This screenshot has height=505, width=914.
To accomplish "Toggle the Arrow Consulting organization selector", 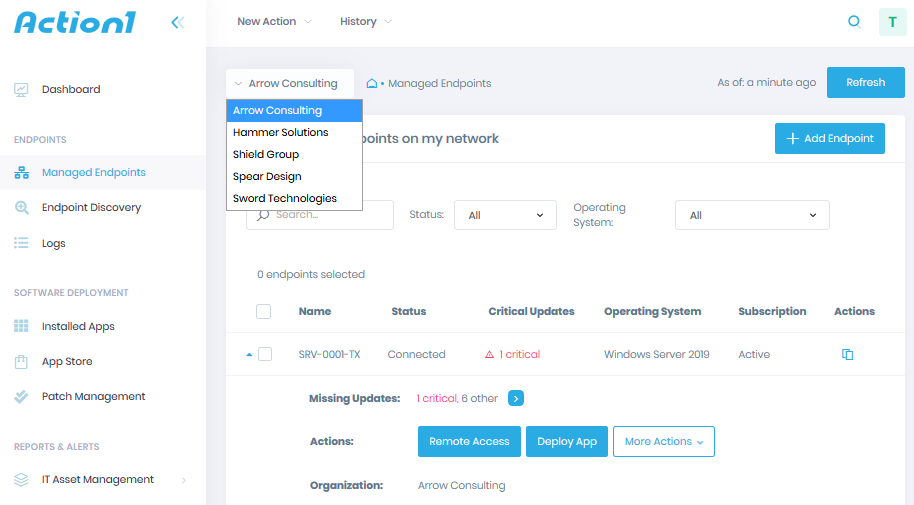I will click(x=290, y=83).
